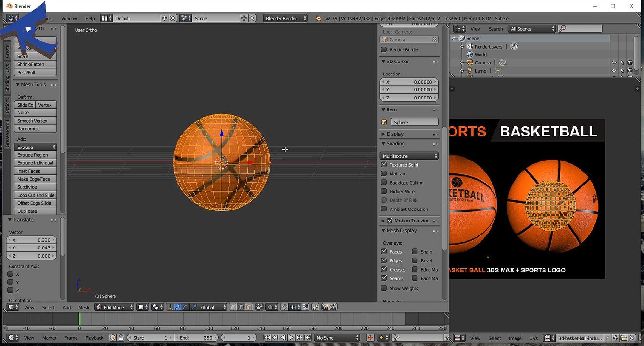Select the scale manipulator icon
The image size is (644, 346).
194,307
